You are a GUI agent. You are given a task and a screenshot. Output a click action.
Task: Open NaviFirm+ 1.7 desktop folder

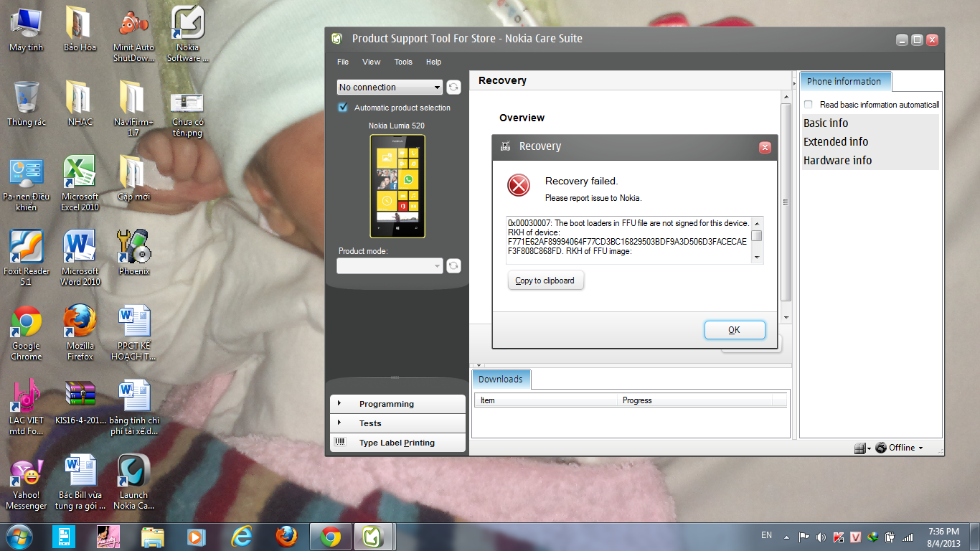133,100
